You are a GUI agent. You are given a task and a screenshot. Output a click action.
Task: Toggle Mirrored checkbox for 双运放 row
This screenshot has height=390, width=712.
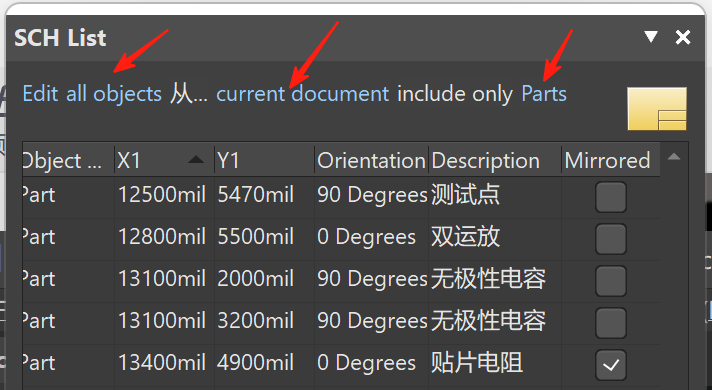[611, 239]
